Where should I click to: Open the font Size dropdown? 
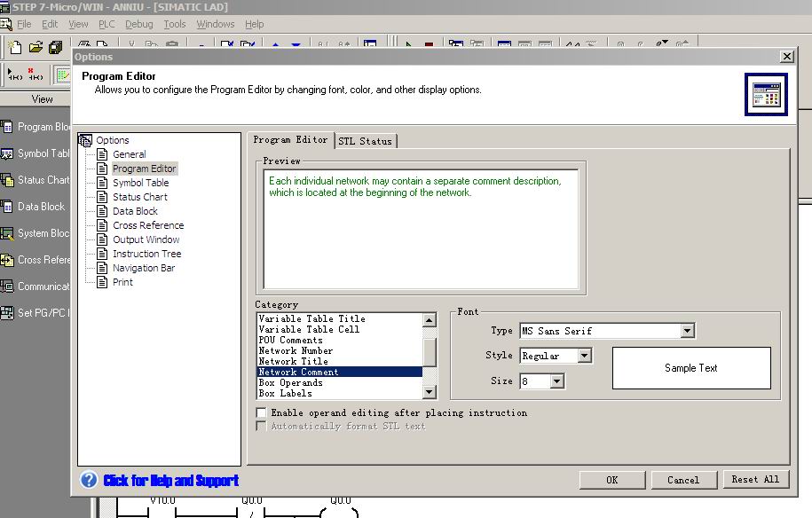(556, 381)
